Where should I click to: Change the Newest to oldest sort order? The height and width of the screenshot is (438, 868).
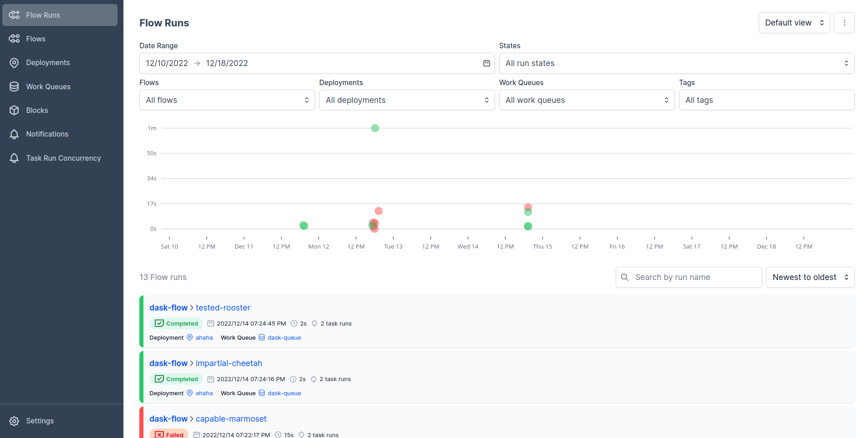810,277
